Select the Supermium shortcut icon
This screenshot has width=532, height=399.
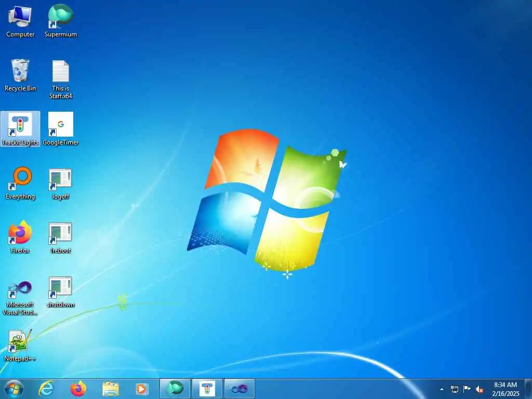click(x=60, y=21)
